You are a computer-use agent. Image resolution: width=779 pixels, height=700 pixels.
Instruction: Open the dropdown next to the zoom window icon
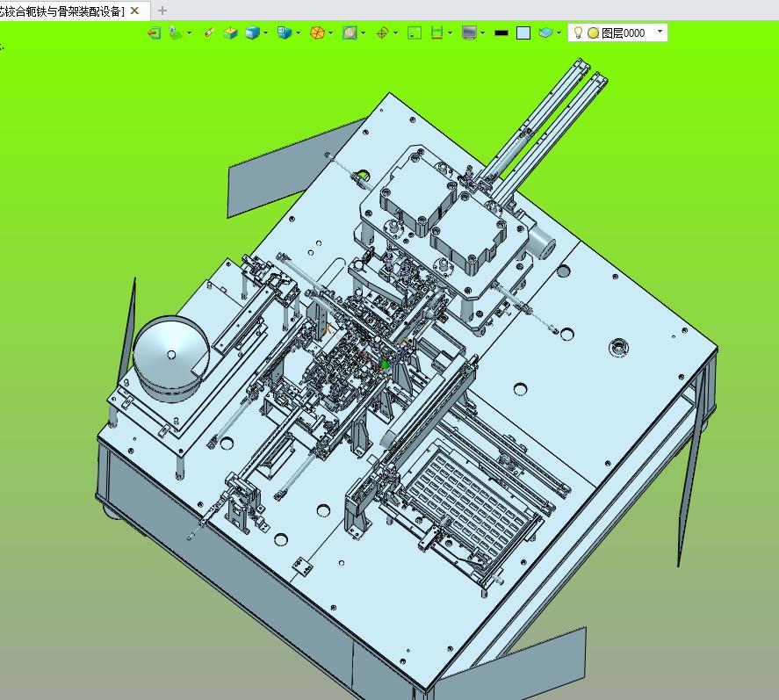pyautogui.click(x=364, y=33)
